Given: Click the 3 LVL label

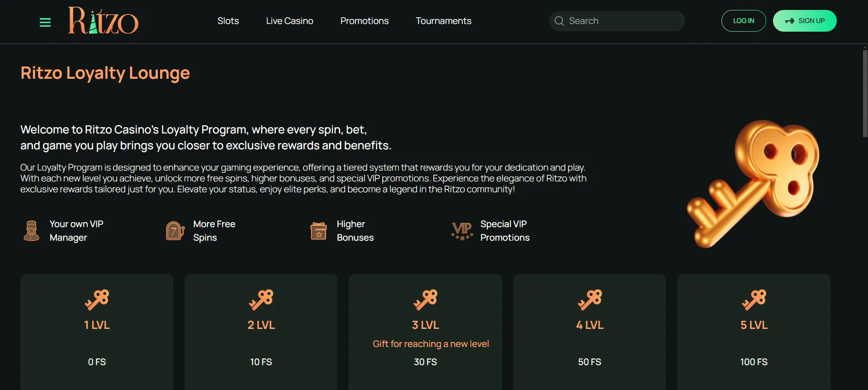Looking at the screenshot, I should point(425,325).
